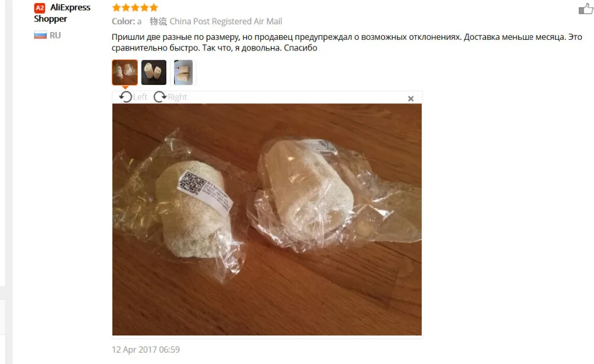Click the Color: a variant label
This screenshot has width=594, height=364.
[x=127, y=21]
